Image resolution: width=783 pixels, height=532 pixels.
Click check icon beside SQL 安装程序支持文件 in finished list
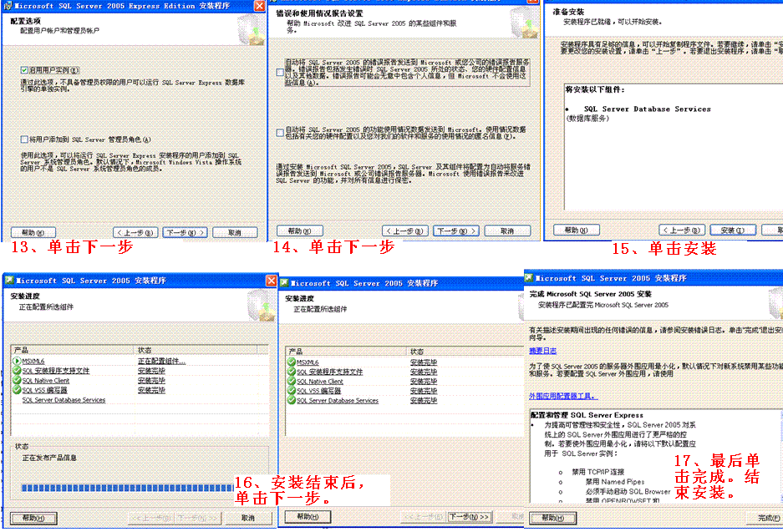click(291, 372)
